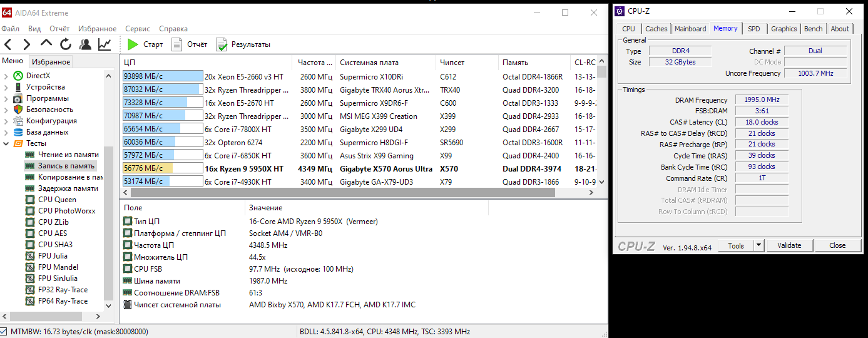Viewport: 868px width, 338px height.
Task: Sort by Частота column header
Action: pos(314,63)
